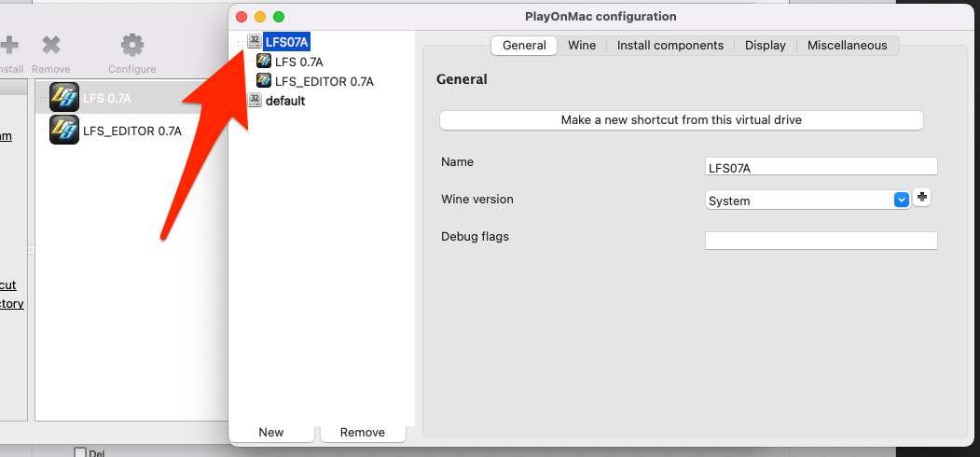The width and height of the screenshot is (980, 457).
Task: Select the LFS 0.7A app icon in main list
Action: [x=63, y=98]
